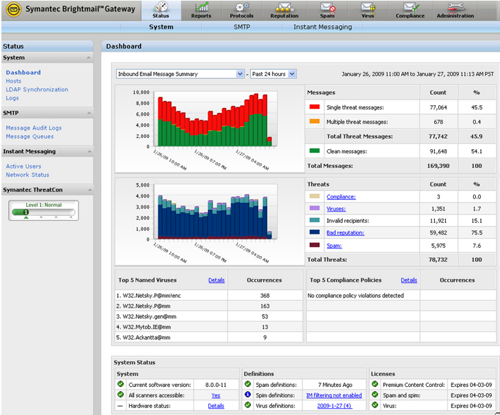Viewport: 500px width, 415px height.
Task: Click green check beside Virus license
Action: 375,405
